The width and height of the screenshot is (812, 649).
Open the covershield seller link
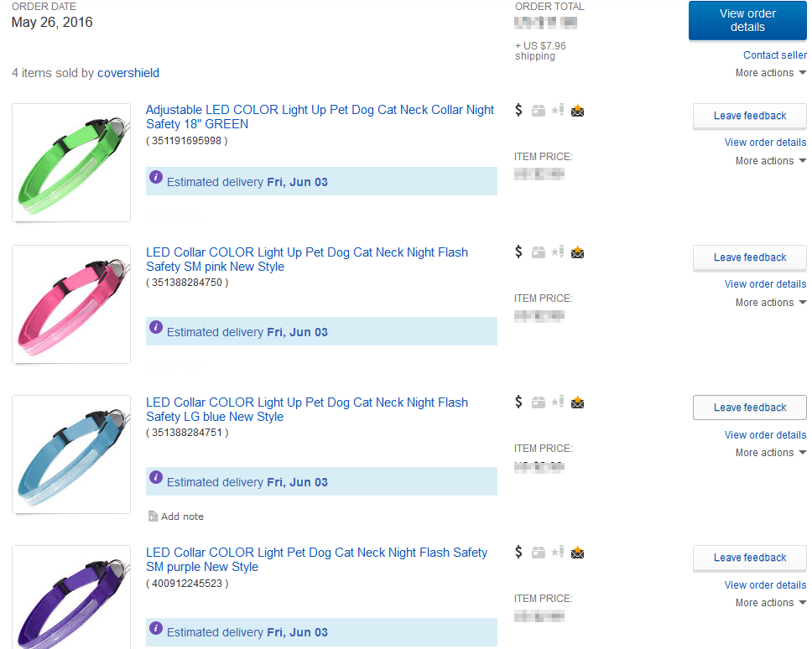[128, 73]
